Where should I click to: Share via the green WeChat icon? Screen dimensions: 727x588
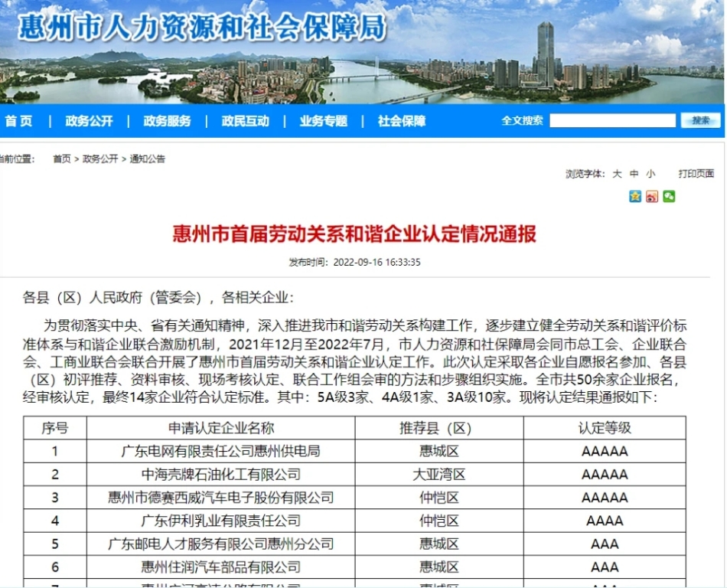click(x=669, y=197)
